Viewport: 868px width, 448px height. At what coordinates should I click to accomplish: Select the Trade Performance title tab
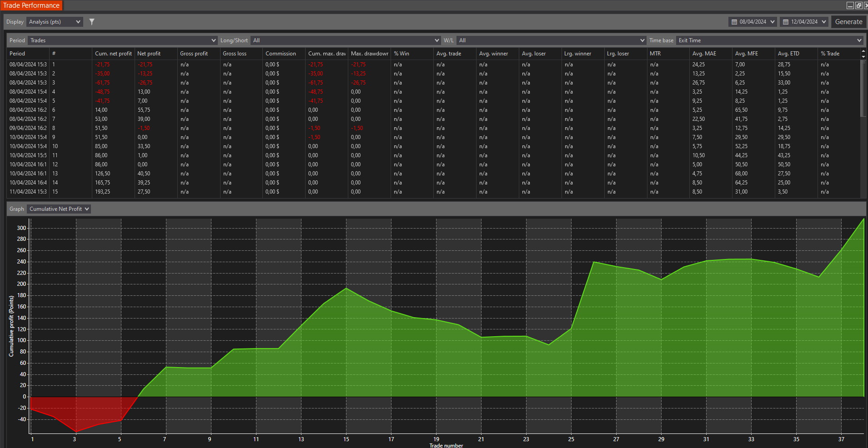point(31,5)
